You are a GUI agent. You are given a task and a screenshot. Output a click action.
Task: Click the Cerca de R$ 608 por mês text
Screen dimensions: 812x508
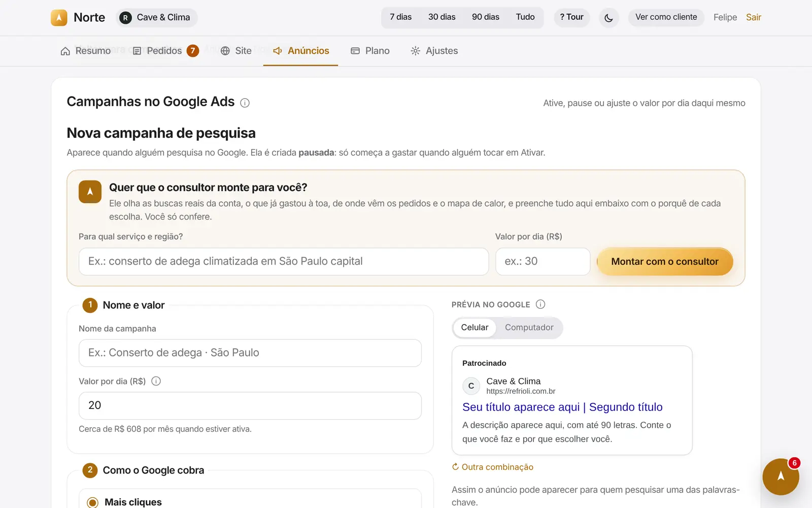[x=165, y=429]
